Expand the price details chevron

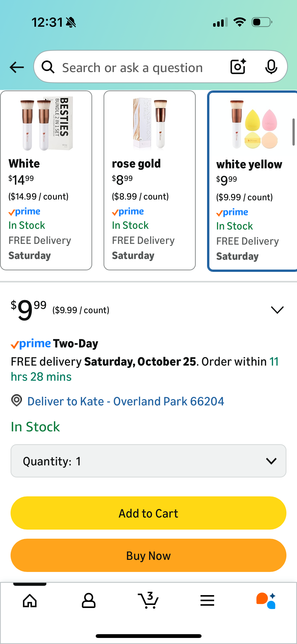click(x=277, y=310)
